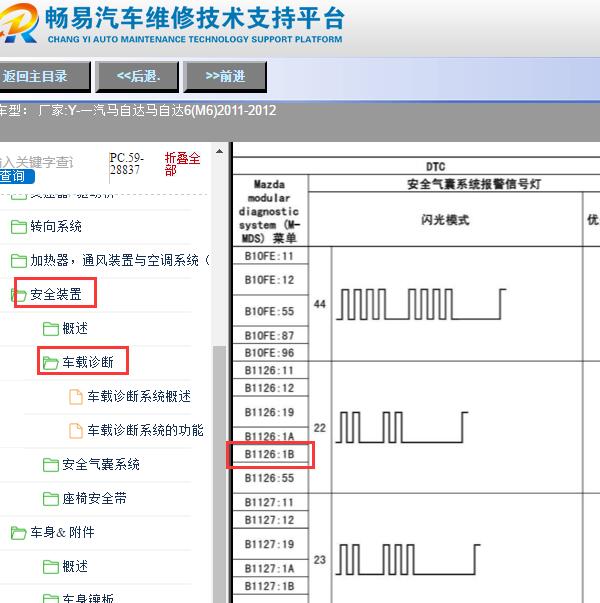The image size is (600, 603).
Task: Click the B10FE:11 DTC cell
Action: tap(270, 256)
